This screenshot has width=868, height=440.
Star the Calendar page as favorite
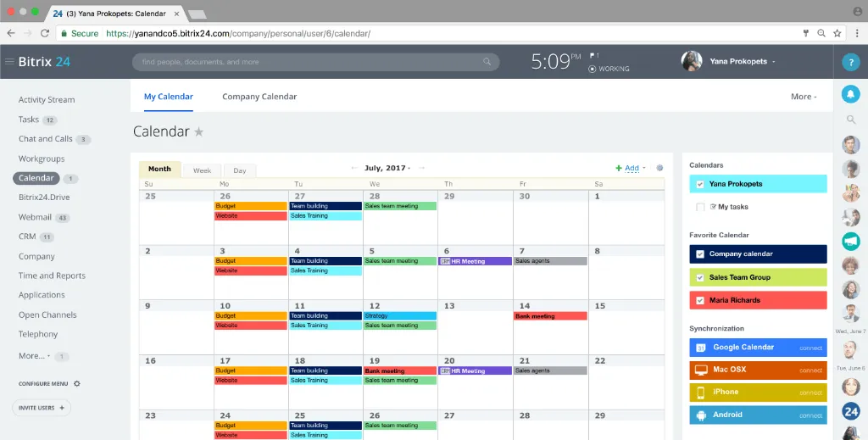(x=198, y=131)
